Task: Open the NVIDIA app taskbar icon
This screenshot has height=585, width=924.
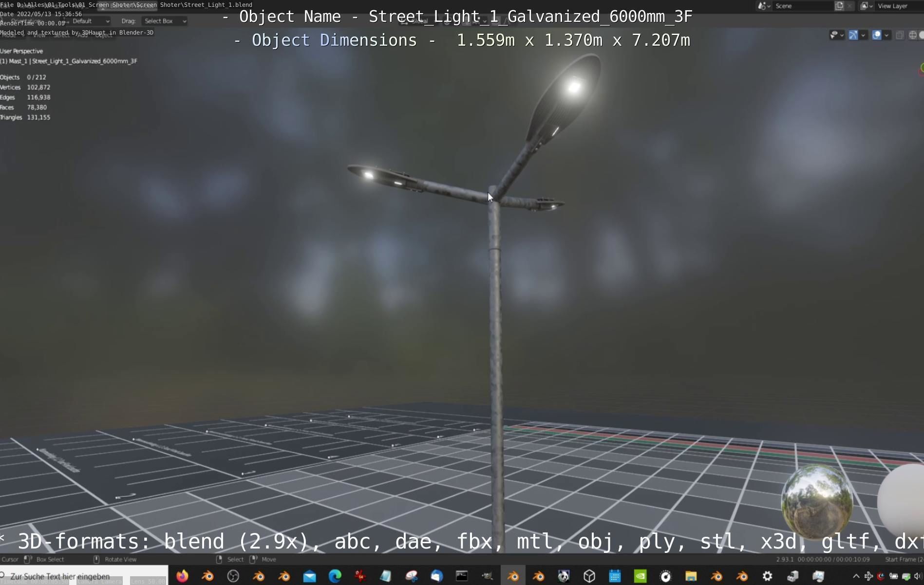Action: tap(640, 576)
